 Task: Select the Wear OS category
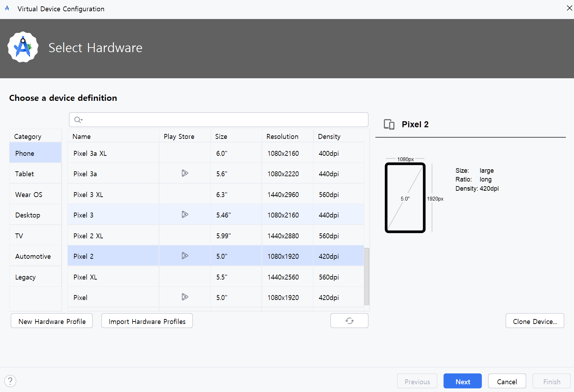[35, 195]
